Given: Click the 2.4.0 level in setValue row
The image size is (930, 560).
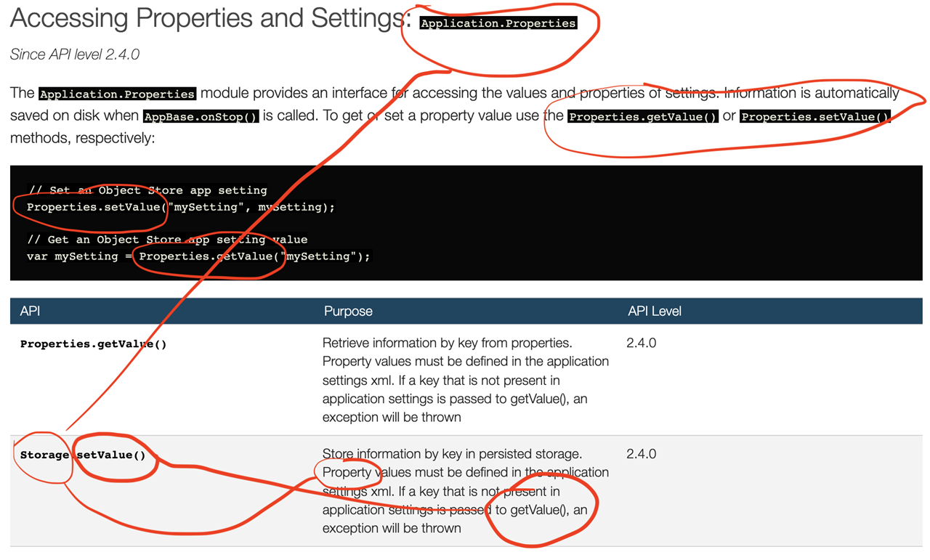Looking at the screenshot, I should pos(642,454).
